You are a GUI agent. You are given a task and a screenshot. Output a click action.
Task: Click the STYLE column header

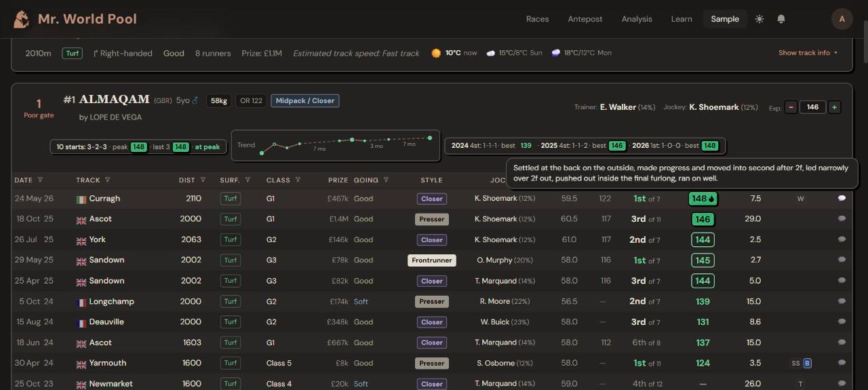coord(431,180)
